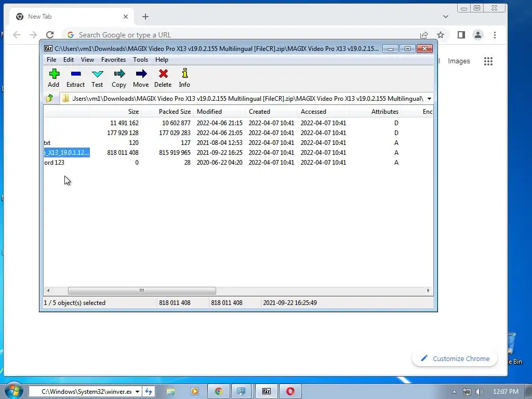Click the Chrome forward button
Image resolution: width=532 pixels, height=399 pixels.
coord(33,35)
